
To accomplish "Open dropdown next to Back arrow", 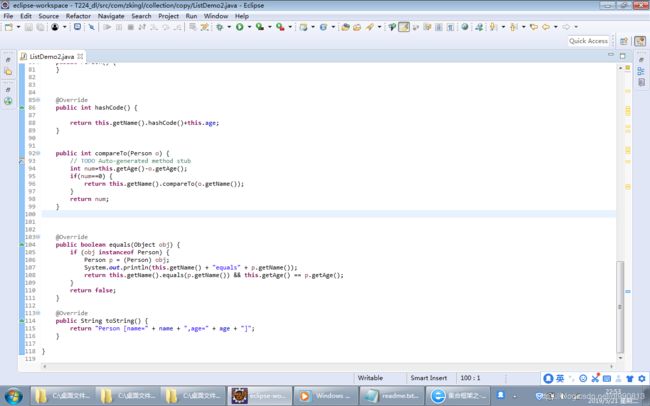I will pos(556,27).
